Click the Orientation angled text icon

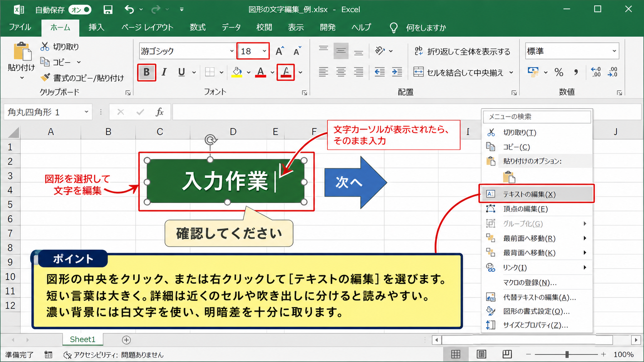[x=380, y=51]
